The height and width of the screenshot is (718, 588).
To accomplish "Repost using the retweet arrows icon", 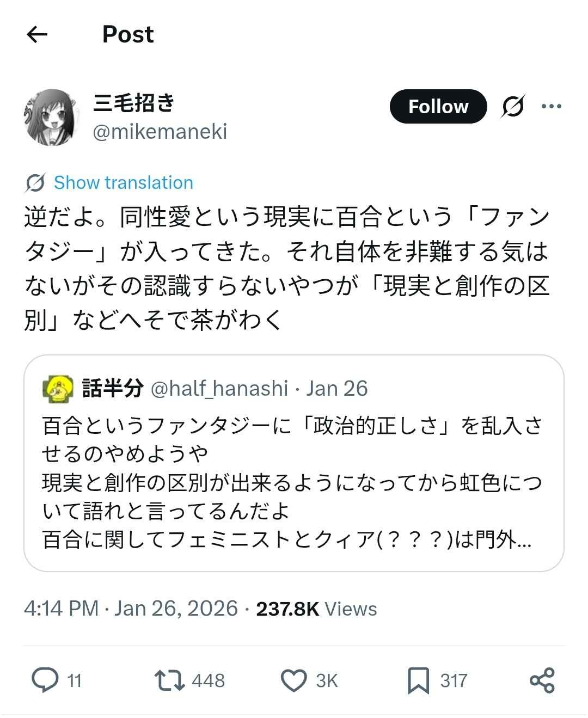I will 169,680.
